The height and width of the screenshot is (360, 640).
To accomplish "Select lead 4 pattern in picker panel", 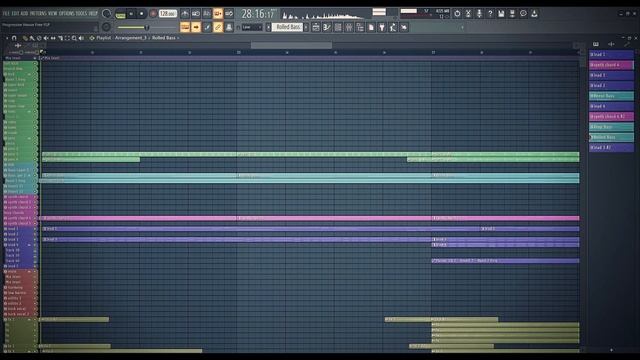I will coord(611,106).
